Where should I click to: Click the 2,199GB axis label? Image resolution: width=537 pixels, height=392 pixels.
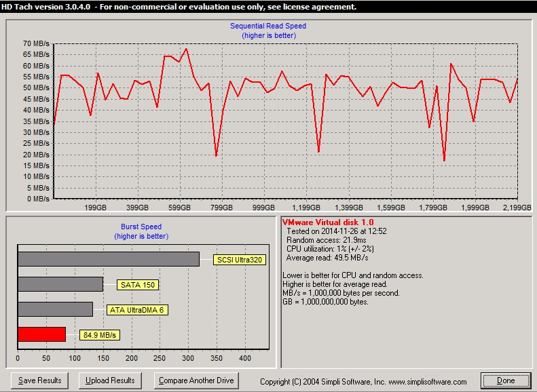pos(517,208)
